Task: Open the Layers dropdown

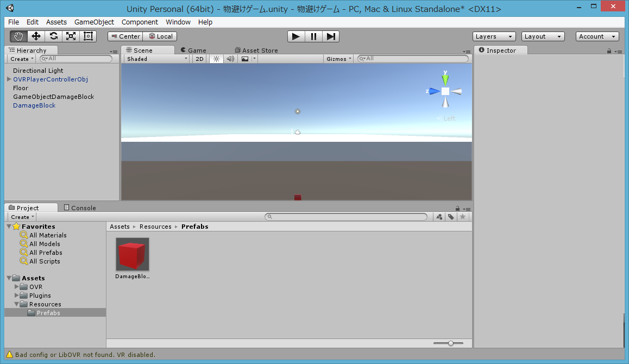Action: [x=494, y=36]
